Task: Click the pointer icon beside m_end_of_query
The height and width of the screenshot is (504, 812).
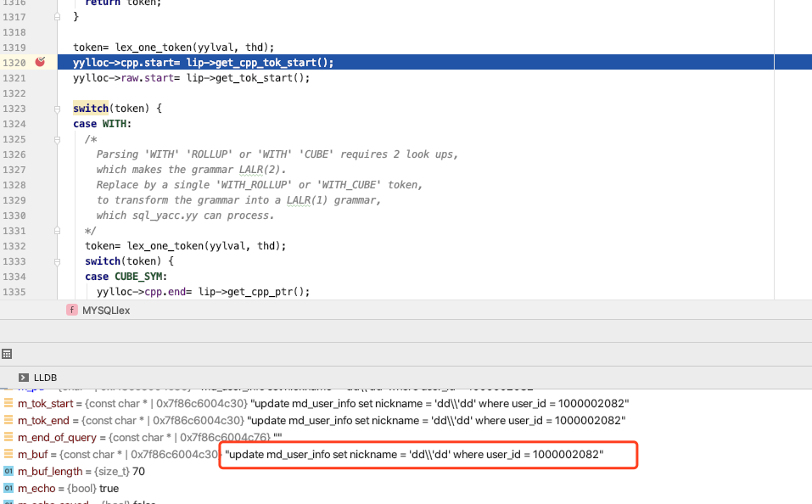Action: click(8, 437)
